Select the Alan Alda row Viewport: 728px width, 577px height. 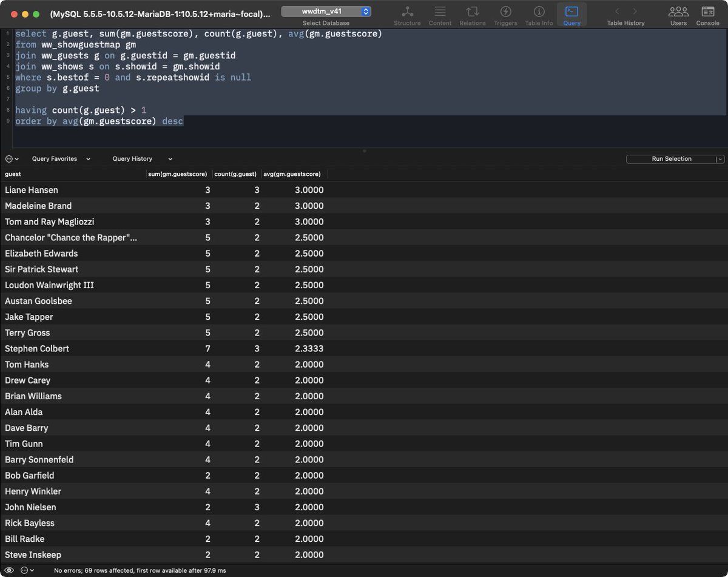pos(364,412)
